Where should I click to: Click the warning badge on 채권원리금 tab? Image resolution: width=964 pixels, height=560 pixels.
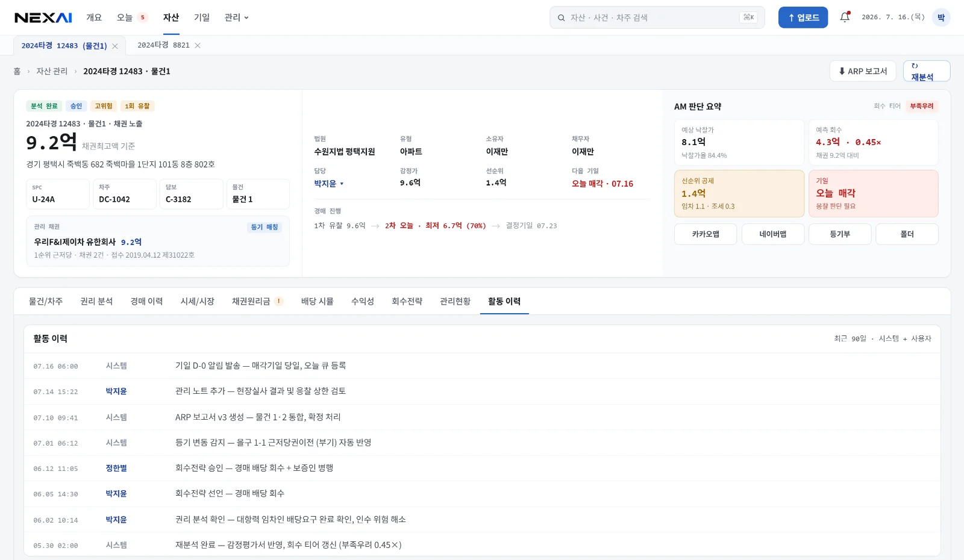[x=279, y=301]
